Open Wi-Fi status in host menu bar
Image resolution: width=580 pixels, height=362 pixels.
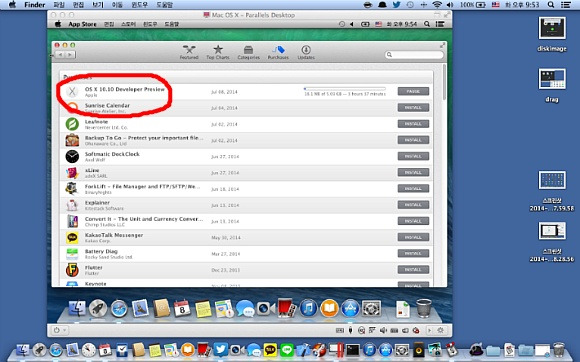coord(437,5)
